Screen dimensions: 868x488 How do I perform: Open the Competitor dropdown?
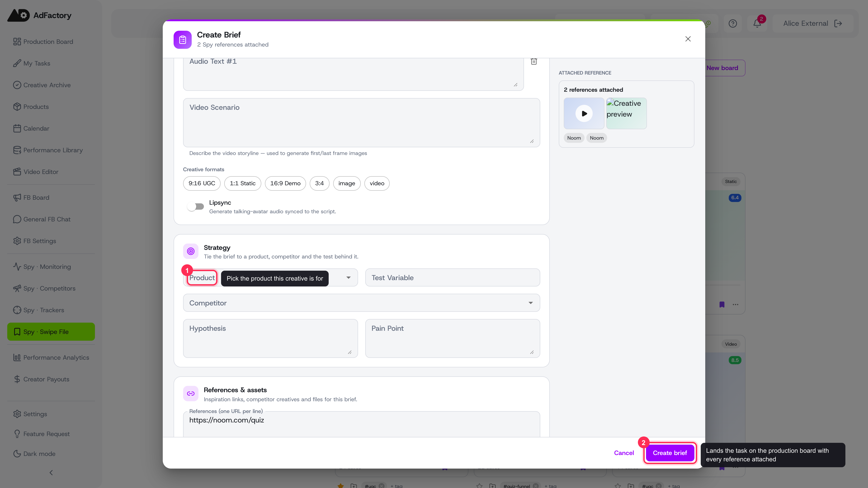pos(361,303)
